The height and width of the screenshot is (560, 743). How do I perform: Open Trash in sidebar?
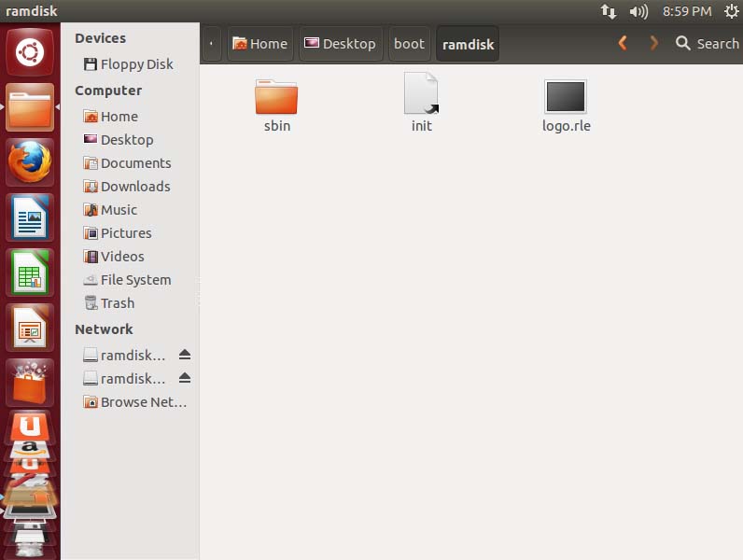(x=108, y=303)
